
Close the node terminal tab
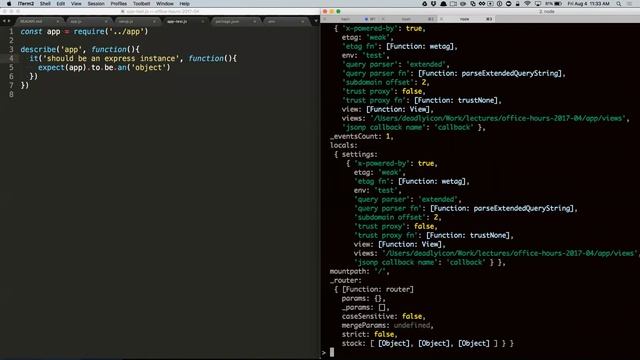coord(442,19)
